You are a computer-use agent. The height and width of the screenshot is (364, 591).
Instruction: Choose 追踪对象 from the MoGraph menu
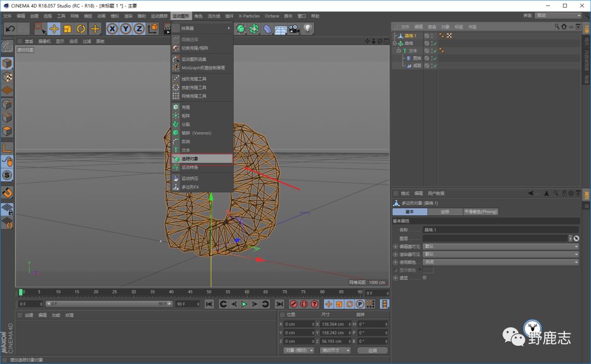point(202,159)
